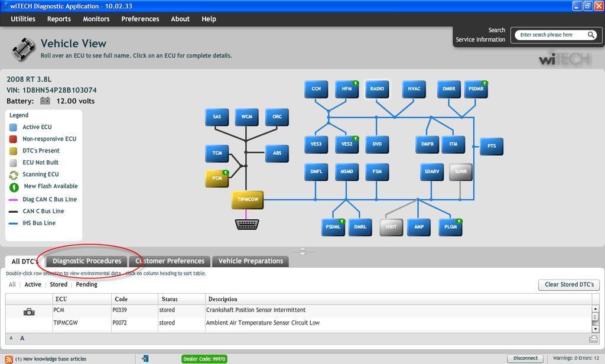Sort table by ECU column
The width and height of the screenshot is (605, 364).
click(82, 299)
